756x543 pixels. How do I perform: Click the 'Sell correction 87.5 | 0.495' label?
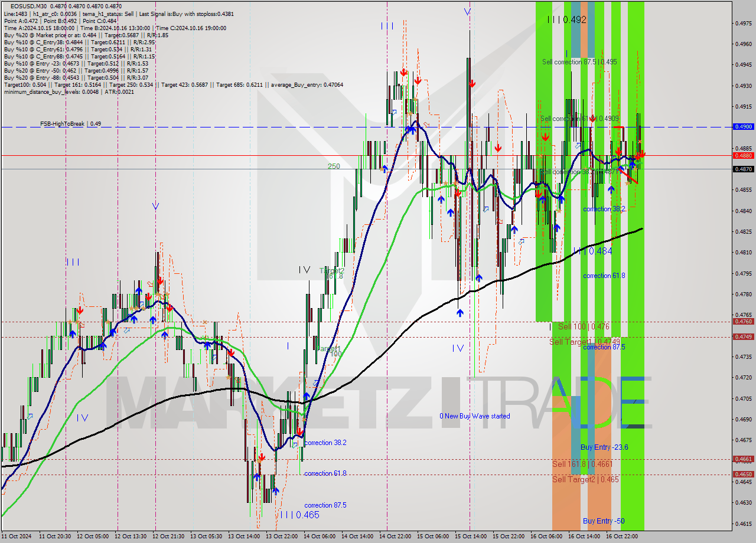coord(579,61)
